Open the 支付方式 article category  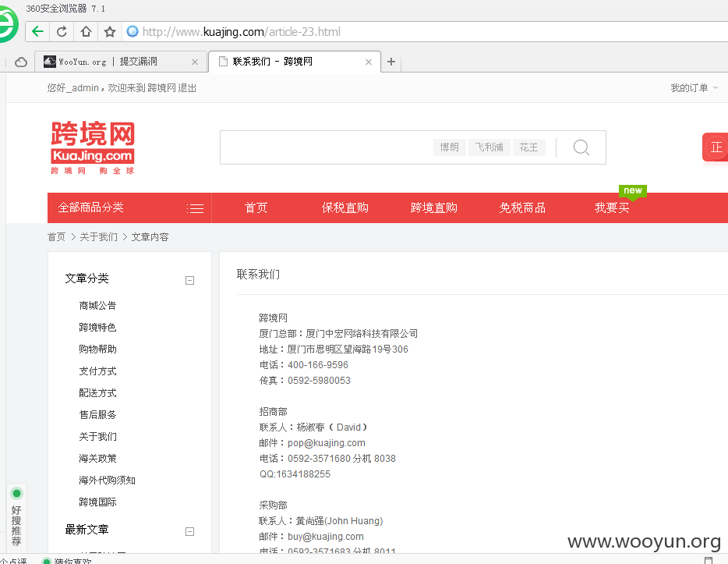click(x=97, y=371)
